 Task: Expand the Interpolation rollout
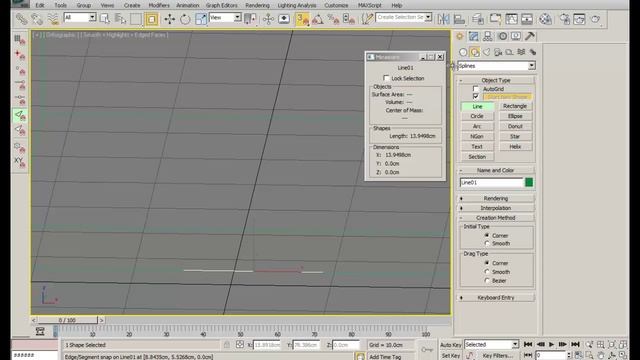496,208
